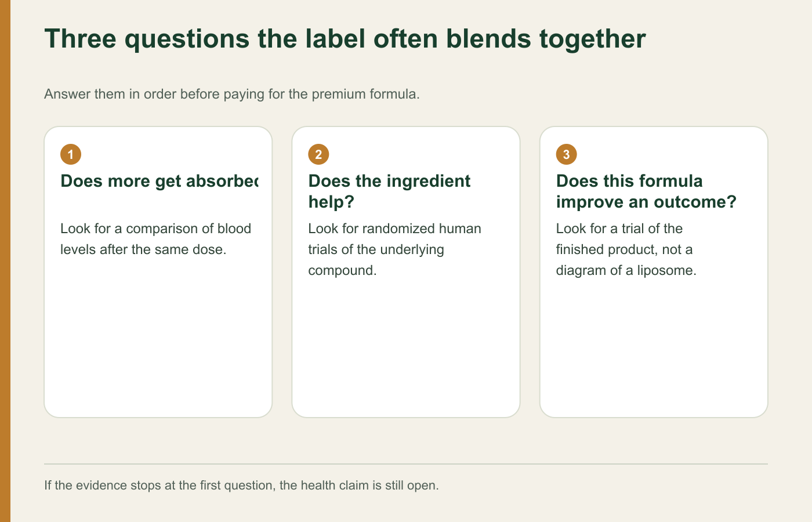812x522 pixels.
Task: Click the footer note about health claim
Action: [241, 485]
